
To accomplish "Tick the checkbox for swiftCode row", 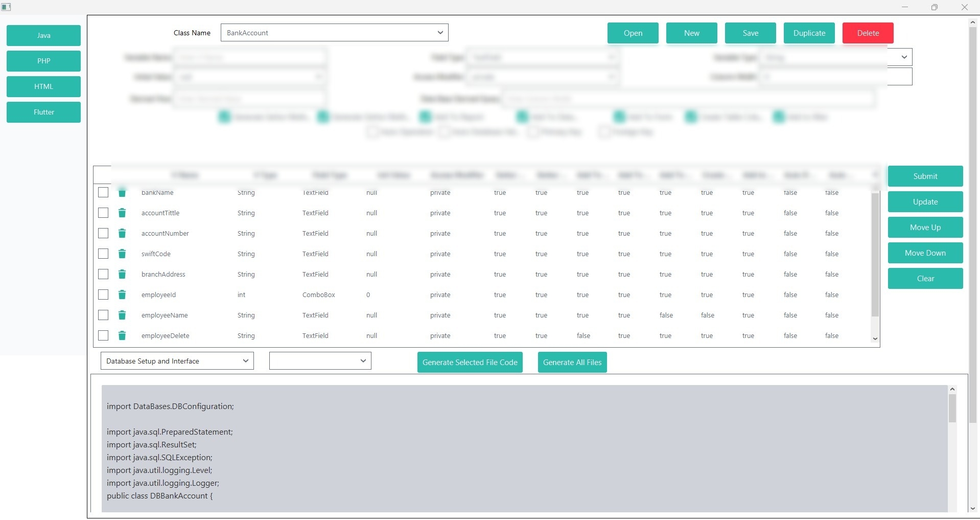I will pos(103,254).
